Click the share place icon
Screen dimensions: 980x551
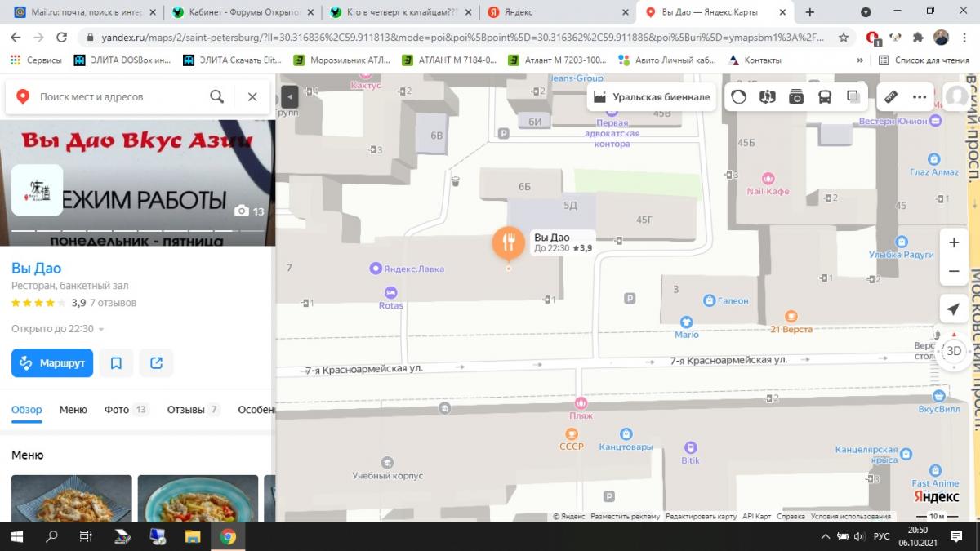pos(156,363)
